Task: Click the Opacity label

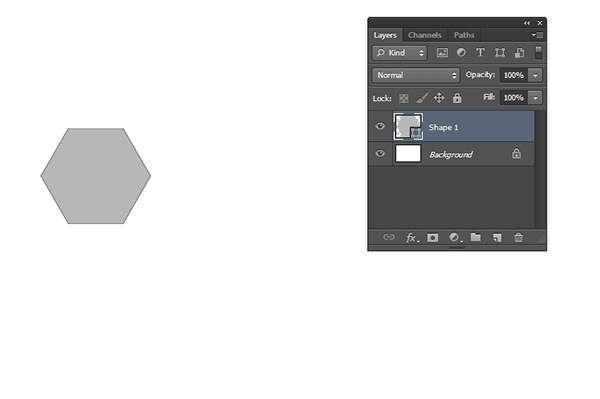Action: click(x=480, y=75)
